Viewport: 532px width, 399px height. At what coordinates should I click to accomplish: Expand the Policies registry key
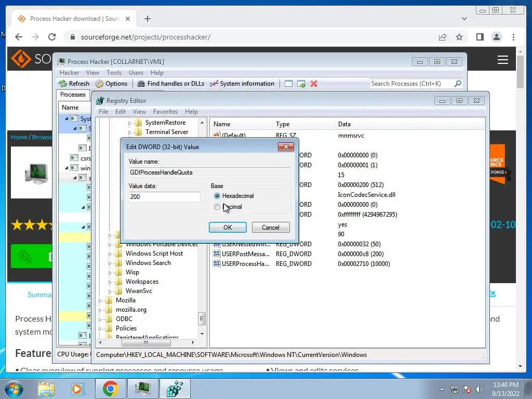100,329
